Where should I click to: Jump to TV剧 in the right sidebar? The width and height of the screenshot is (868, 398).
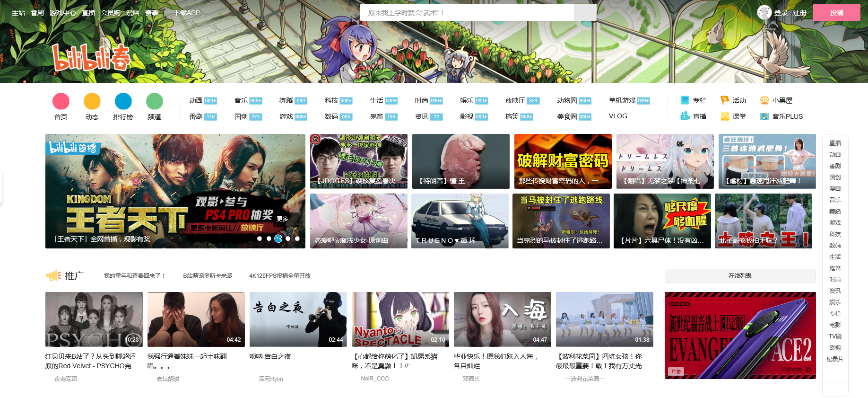[835, 336]
